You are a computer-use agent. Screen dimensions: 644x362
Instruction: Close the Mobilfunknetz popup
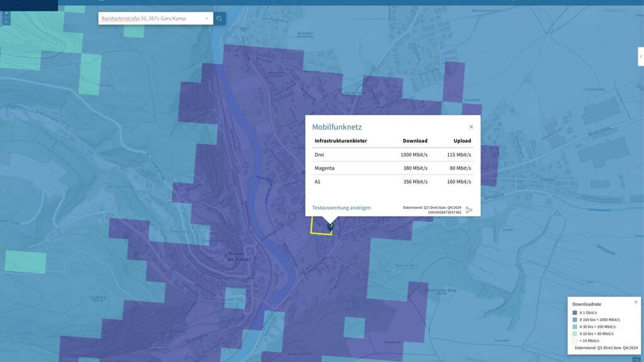point(471,127)
